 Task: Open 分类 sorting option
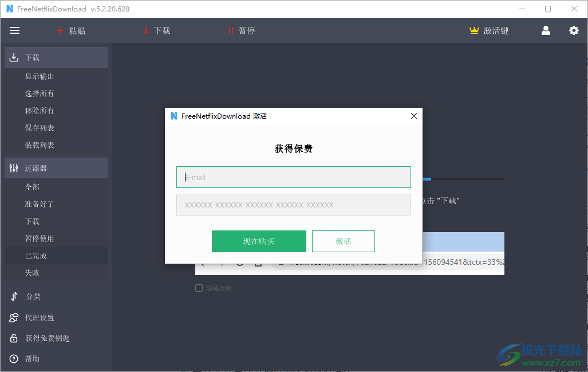pos(33,296)
